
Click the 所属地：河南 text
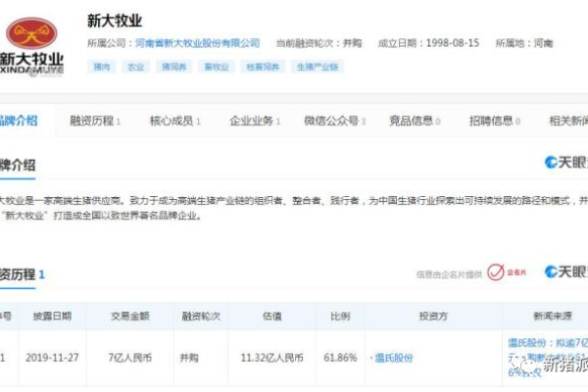pos(524,43)
